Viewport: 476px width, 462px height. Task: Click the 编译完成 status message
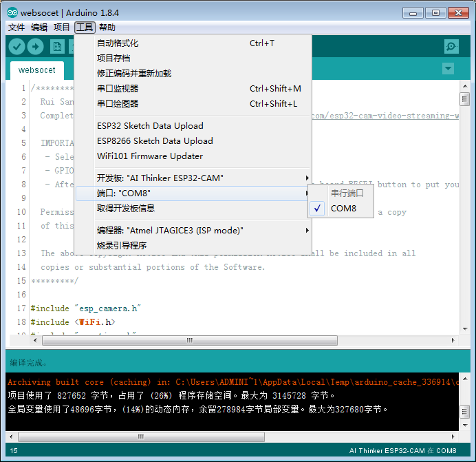pos(28,363)
